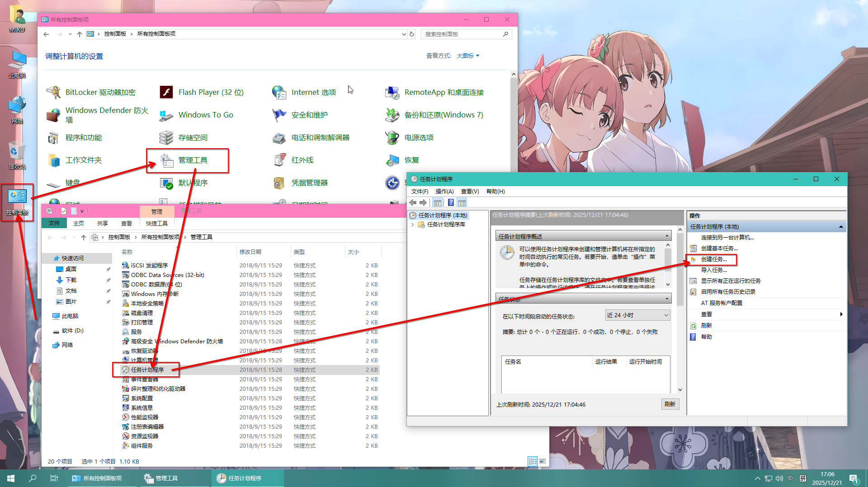Open the 操作(A) menu in Task Scheduler
The image size is (868, 487).
(444, 191)
